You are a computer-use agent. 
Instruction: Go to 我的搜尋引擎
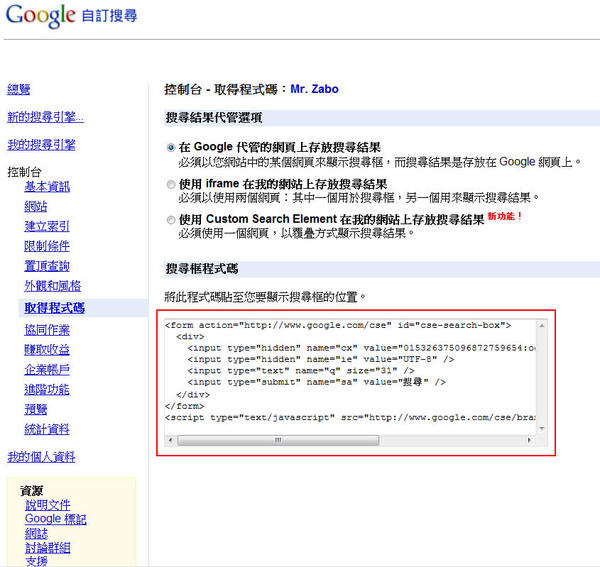(x=41, y=145)
